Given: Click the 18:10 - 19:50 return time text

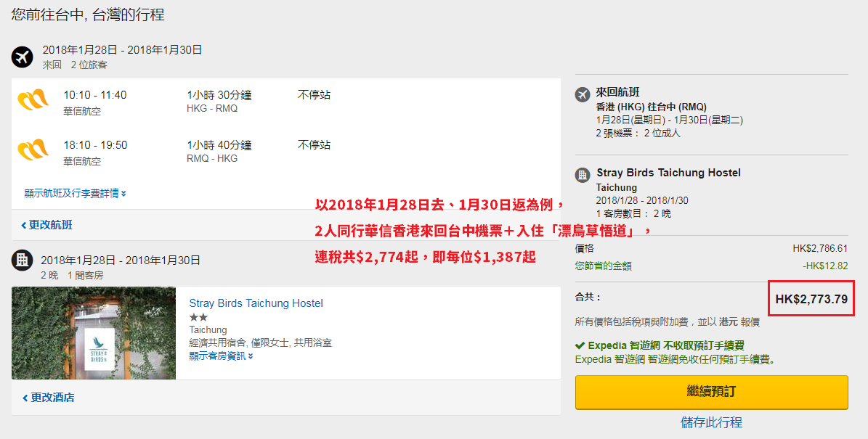Looking at the screenshot, I should coord(95,145).
